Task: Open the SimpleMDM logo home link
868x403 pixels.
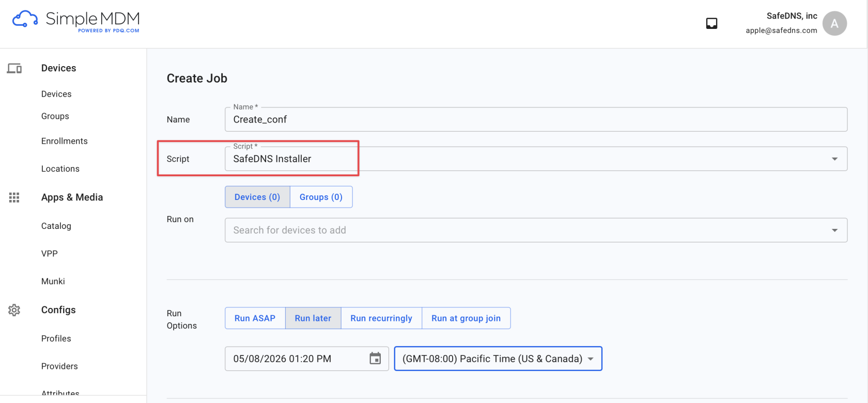Action: 76,21
